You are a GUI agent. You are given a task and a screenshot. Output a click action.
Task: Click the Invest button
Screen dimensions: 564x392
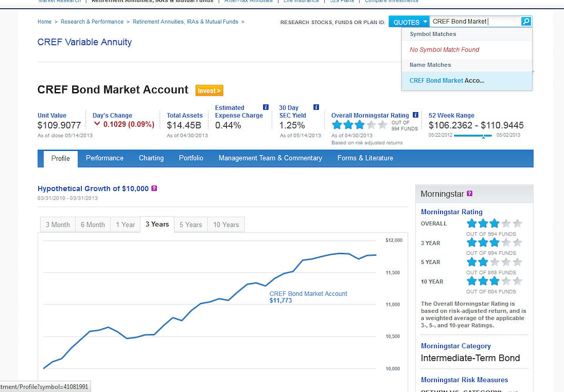pos(209,90)
